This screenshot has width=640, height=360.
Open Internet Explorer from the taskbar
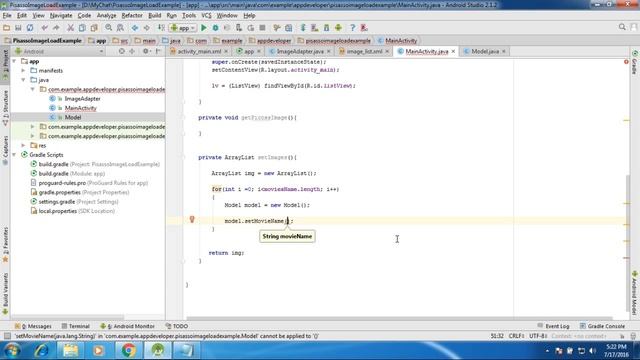pyautogui.click(x=42, y=350)
